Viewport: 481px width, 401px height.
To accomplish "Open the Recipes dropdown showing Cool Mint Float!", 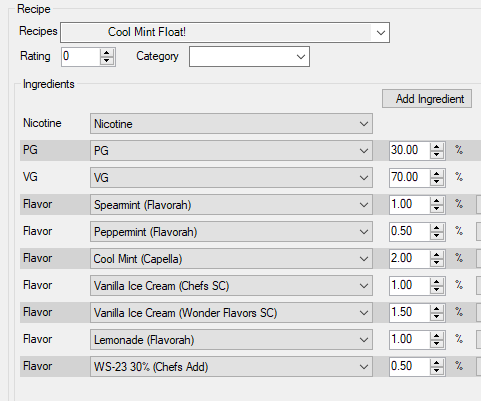I will 225,32.
